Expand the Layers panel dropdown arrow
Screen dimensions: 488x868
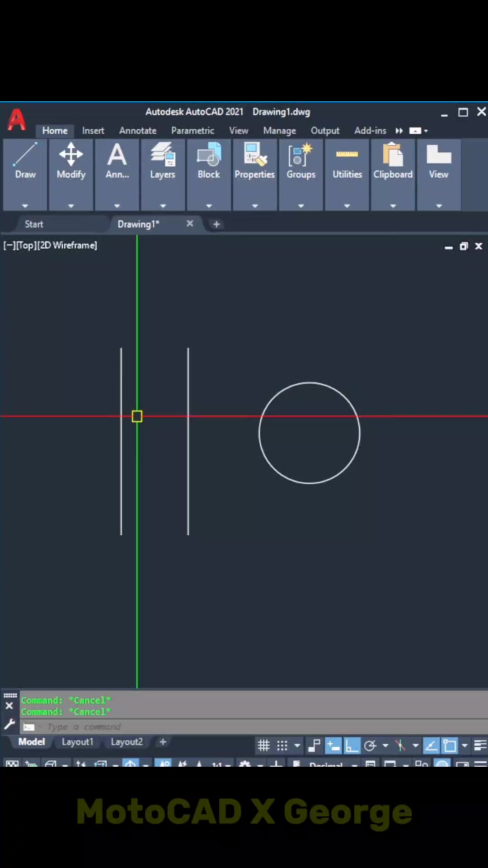[x=163, y=206]
